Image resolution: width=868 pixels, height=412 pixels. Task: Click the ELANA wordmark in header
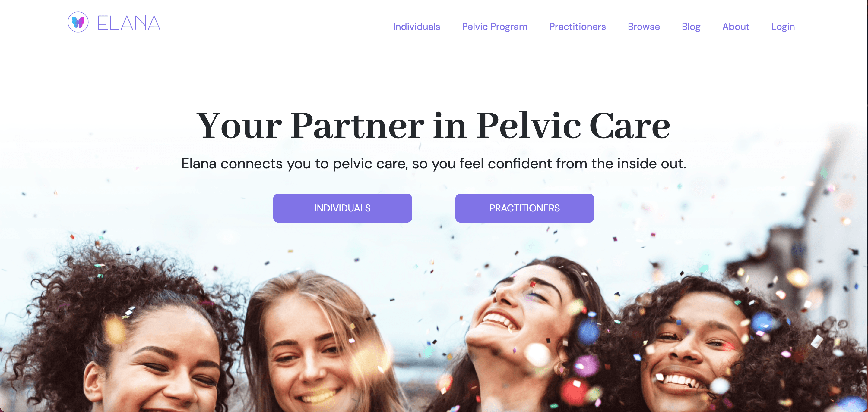point(128,23)
